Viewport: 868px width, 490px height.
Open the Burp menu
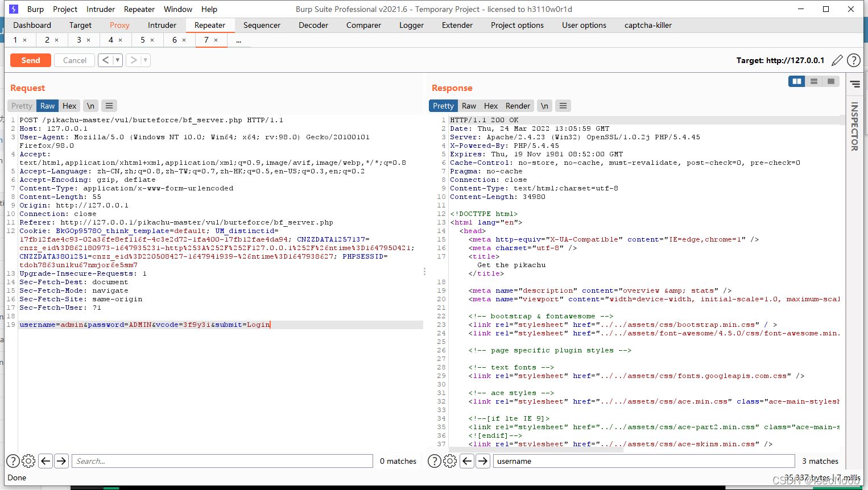[x=35, y=9]
